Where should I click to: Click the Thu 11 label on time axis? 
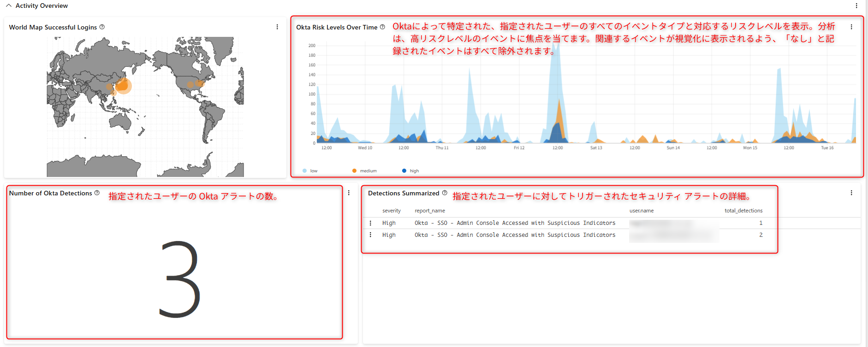[442, 148]
